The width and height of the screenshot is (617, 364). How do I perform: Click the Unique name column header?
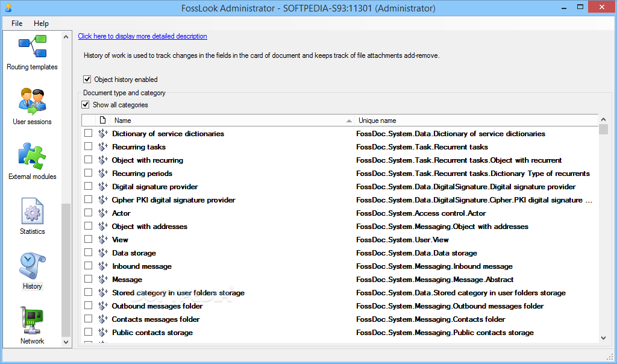click(x=476, y=121)
